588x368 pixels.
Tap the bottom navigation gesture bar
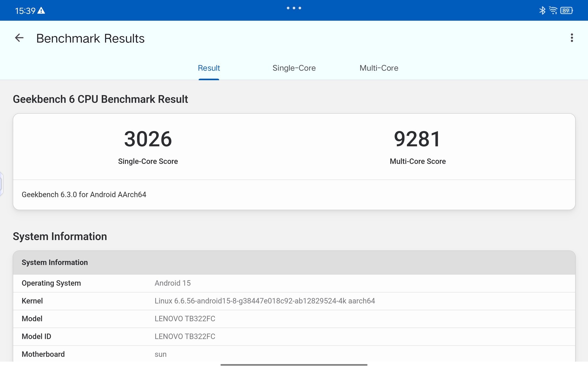tap(294, 365)
